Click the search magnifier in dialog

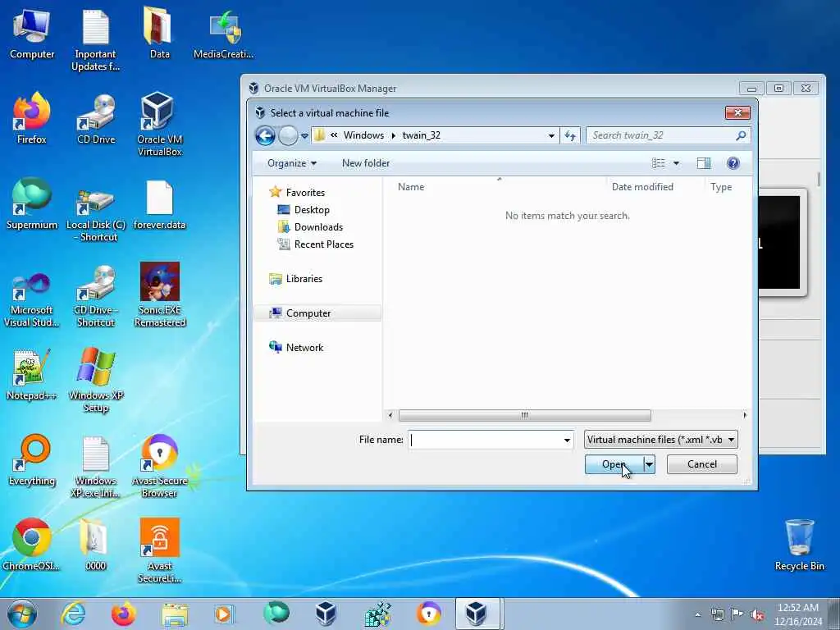[741, 135]
